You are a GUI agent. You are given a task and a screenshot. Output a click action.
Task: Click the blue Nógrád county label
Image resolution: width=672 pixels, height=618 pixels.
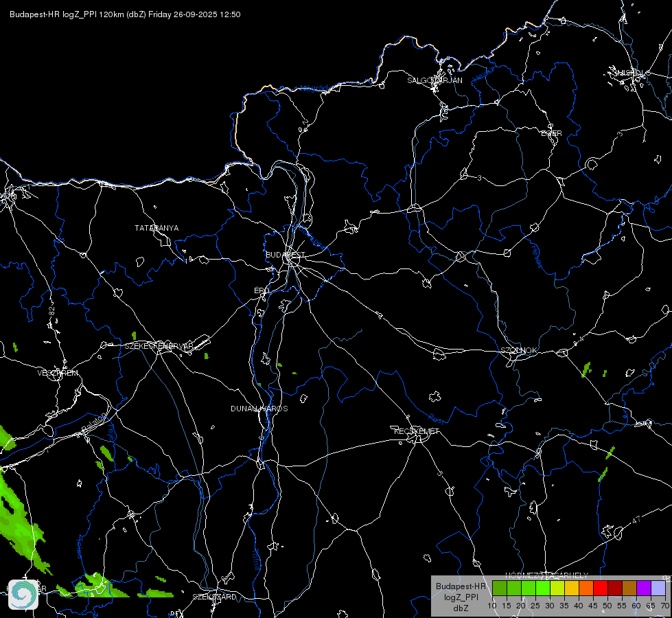coord(314,89)
